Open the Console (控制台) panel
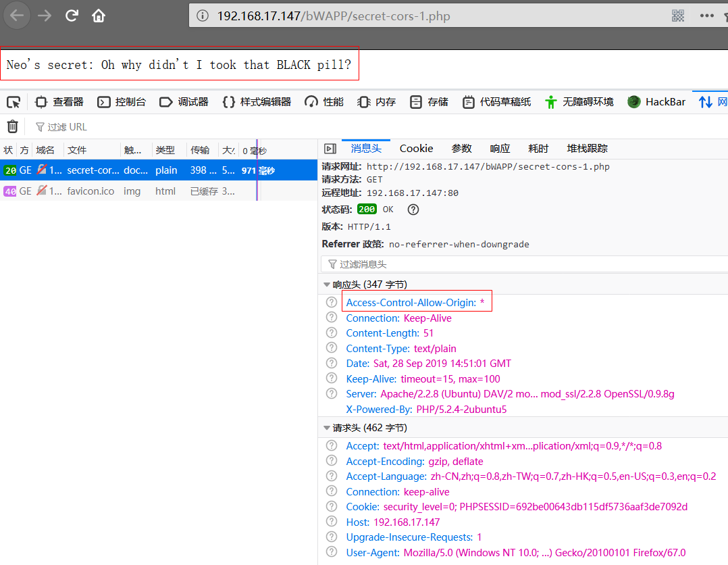The height and width of the screenshot is (565, 728). click(x=122, y=102)
